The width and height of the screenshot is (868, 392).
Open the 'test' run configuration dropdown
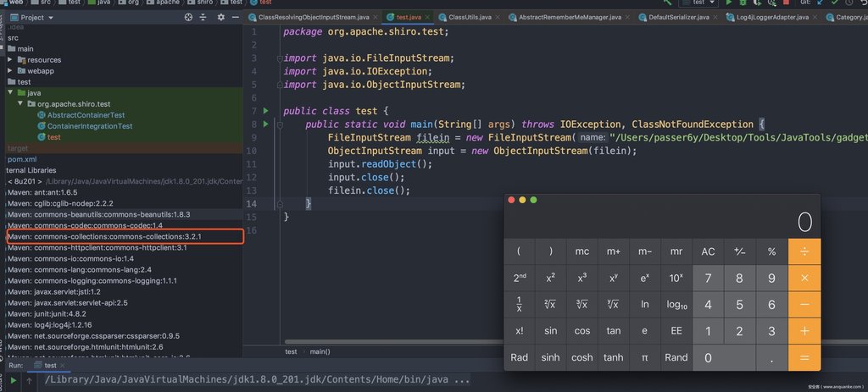click(698, 3)
